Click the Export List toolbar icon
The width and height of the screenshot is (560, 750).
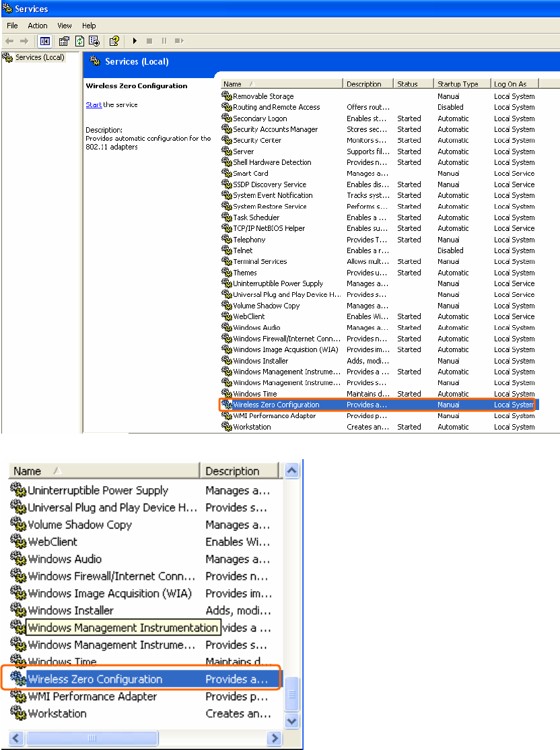[x=94, y=41]
